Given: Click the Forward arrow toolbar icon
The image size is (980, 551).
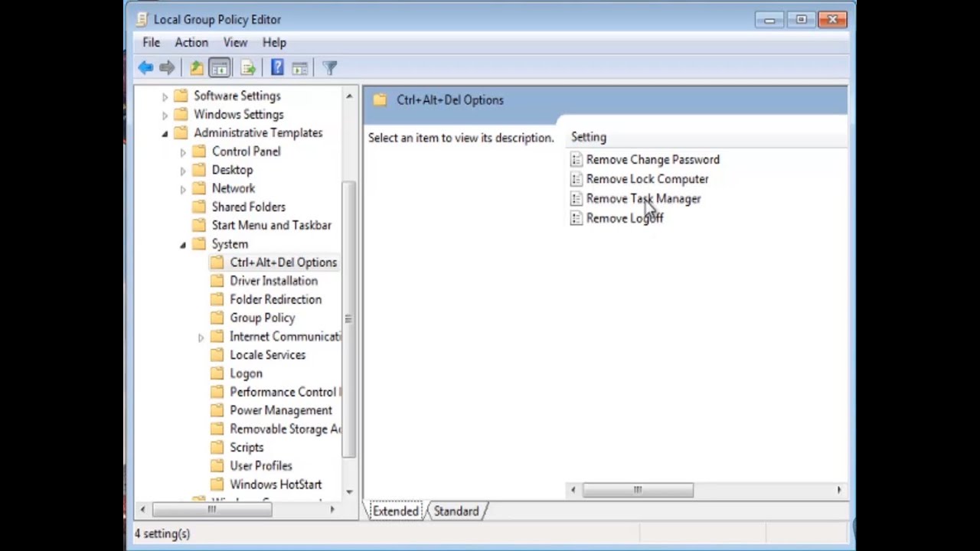Looking at the screenshot, I should coord(167,68).
